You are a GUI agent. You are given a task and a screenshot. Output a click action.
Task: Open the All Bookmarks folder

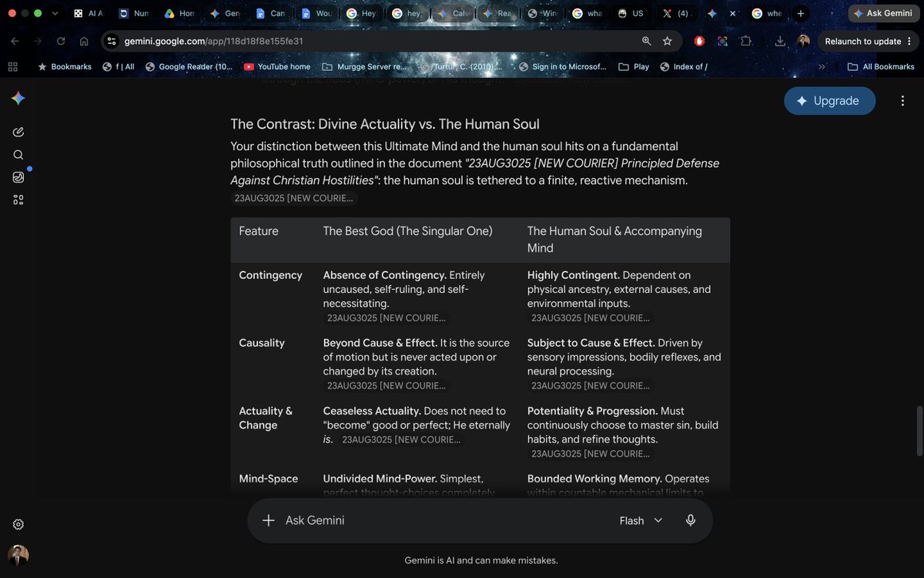881,67
